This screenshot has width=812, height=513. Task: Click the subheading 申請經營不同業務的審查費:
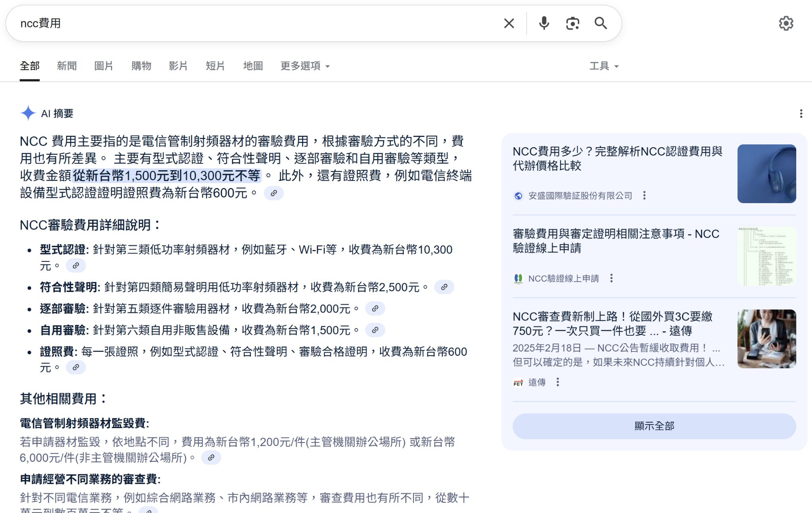[x=90, y=479]
